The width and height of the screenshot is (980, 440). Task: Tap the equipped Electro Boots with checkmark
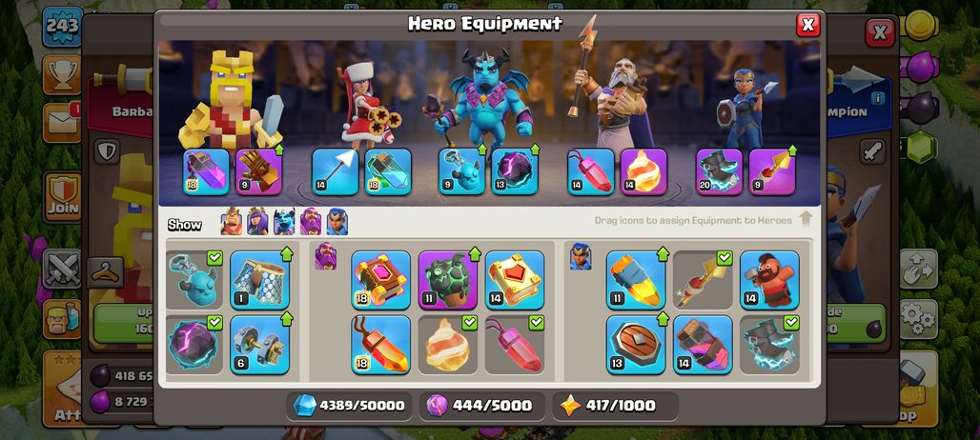point(769,345)
